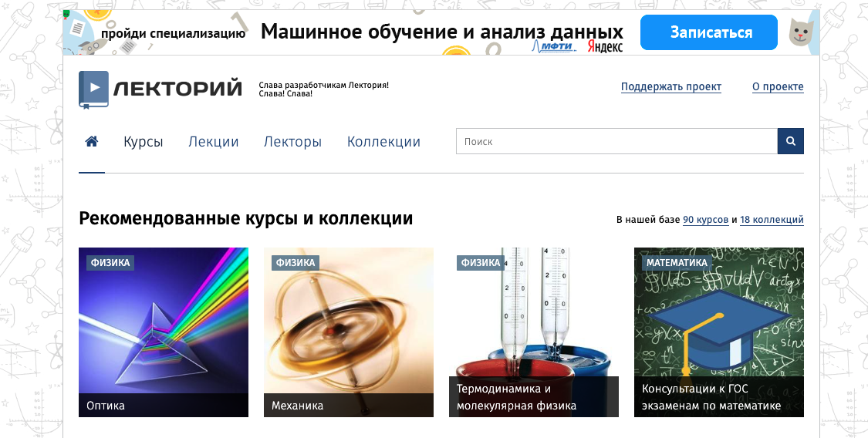Go to the home page icon
This screenshot has height=438, width=868.
92,142
